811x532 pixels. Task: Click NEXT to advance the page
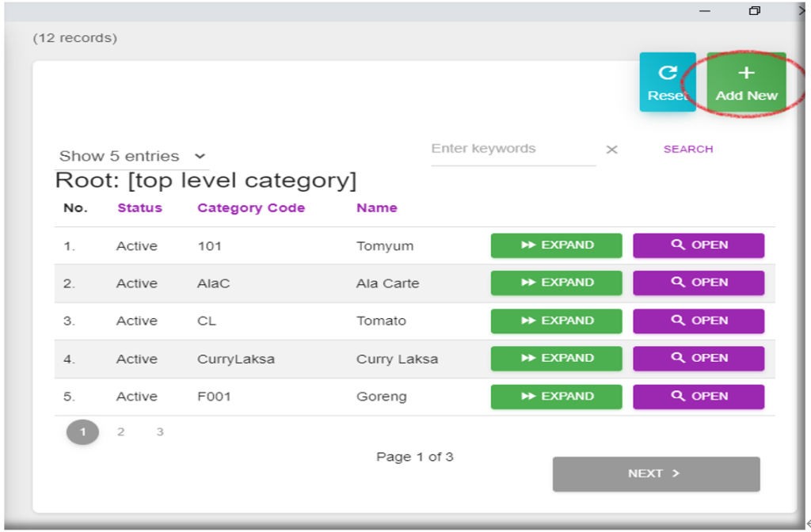click(656, 473)
